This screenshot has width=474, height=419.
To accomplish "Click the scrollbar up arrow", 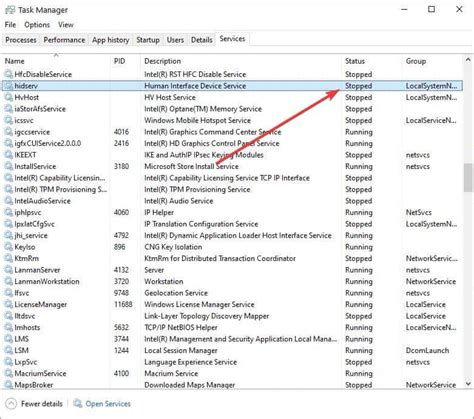I will [468, 60].
